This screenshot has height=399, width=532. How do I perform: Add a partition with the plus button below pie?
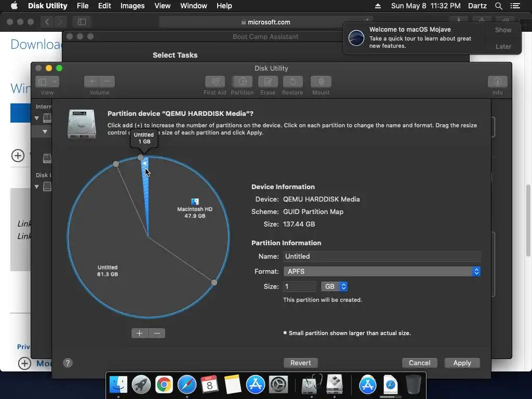click(139, 333)
